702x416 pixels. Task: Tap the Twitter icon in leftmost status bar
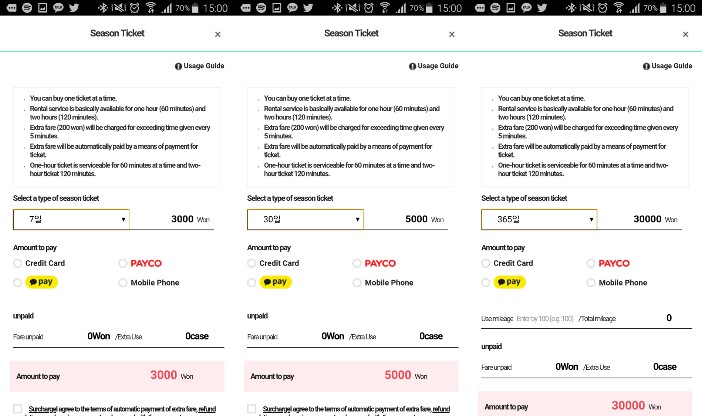click(x=74, y=8)
